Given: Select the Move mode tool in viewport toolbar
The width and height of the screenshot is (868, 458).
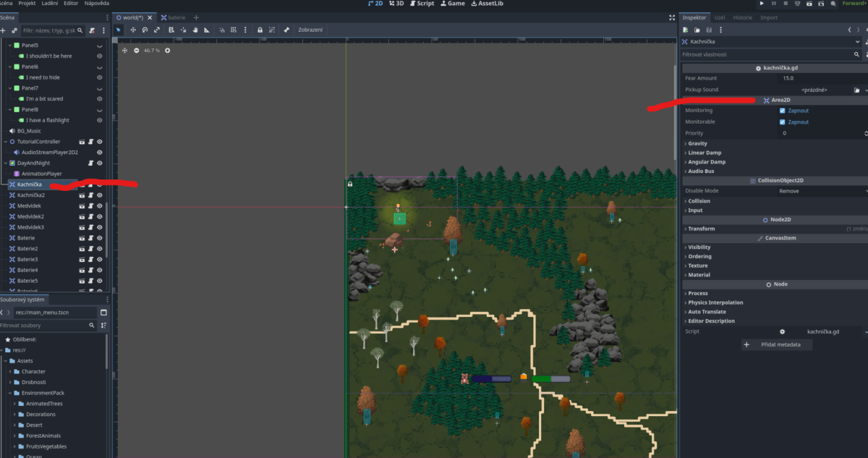Looking at the screenshot, I should click(132, 30).
